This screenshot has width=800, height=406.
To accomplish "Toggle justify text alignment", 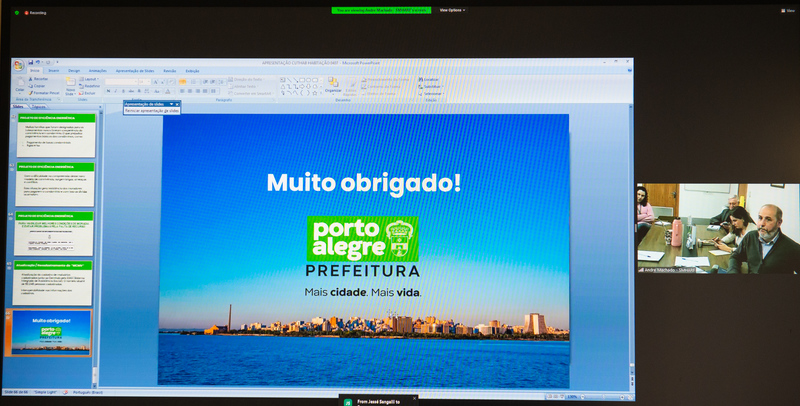I will [205, 91].
